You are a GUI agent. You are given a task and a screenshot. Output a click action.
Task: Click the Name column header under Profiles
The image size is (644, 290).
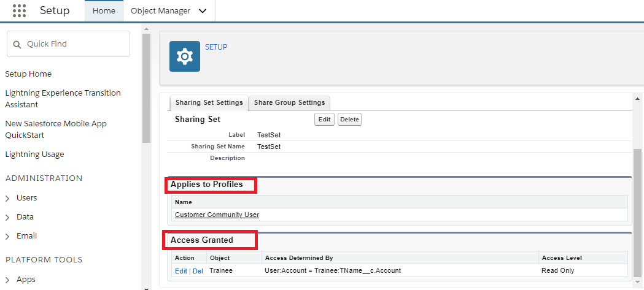[x=183, y=202]
